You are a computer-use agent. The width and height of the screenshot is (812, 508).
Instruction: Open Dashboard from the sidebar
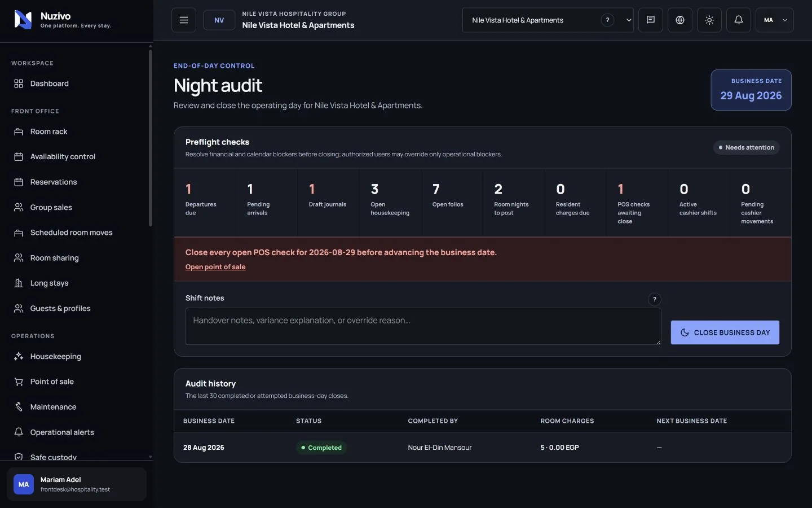(77, 84)
